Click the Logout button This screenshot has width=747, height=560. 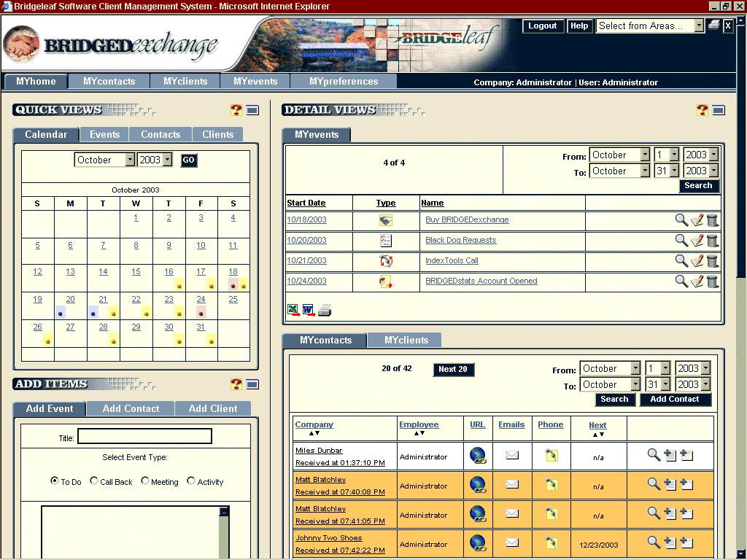tap(543, 26)
